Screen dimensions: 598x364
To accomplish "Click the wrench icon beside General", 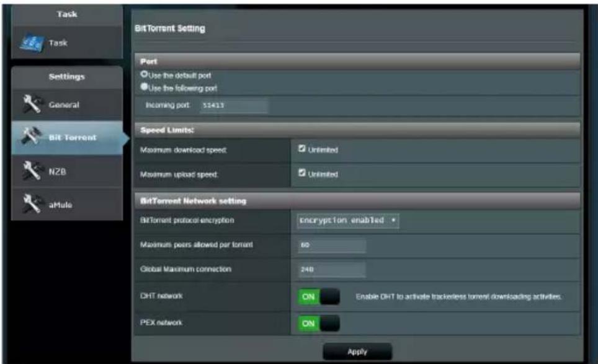I will (x=32, y=104).
